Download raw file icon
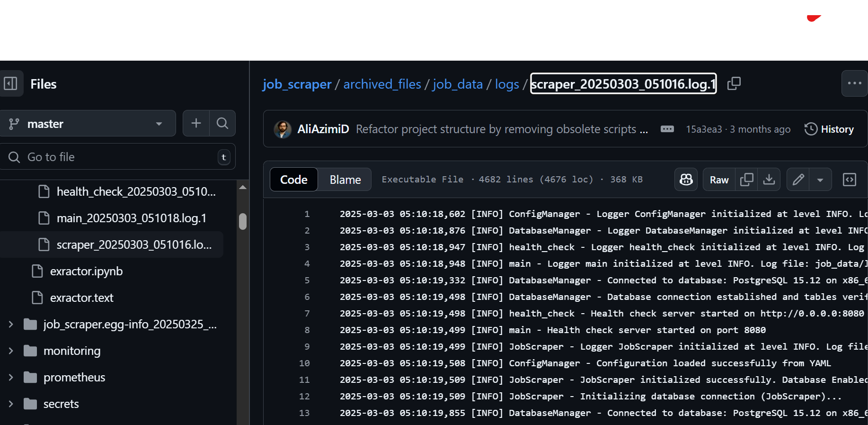Image resolution: width=868 pixels, height=425 pixels. pyautogui.click(x=769, y=179)
